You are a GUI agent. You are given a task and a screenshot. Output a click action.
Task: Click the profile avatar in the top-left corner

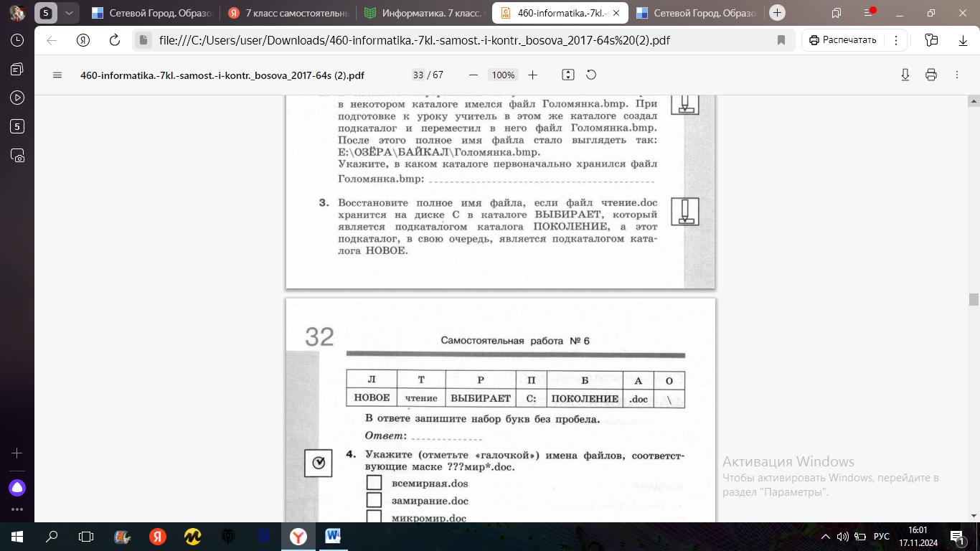17,13
